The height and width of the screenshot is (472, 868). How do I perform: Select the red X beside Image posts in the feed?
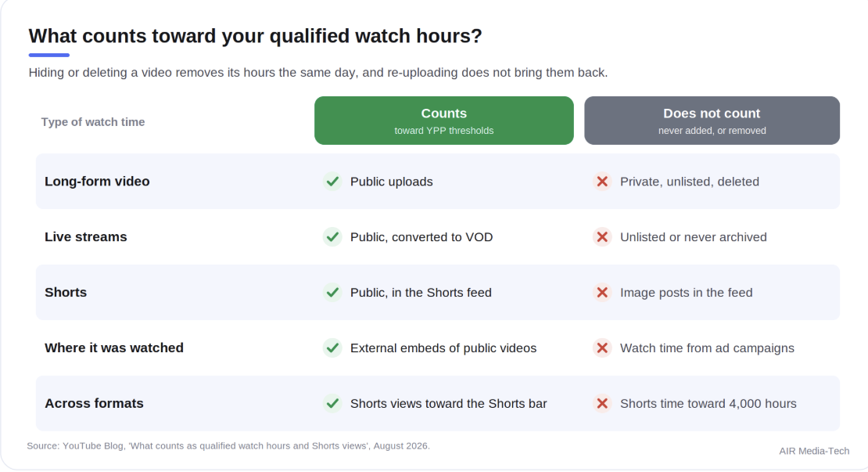602,292
